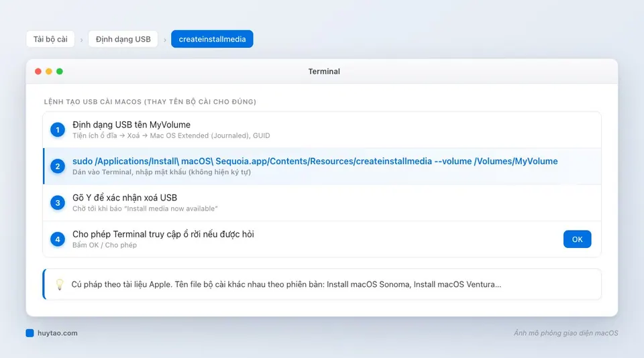Select the createinstallmedia tab

pyautogui.click(x=212, y=39)
